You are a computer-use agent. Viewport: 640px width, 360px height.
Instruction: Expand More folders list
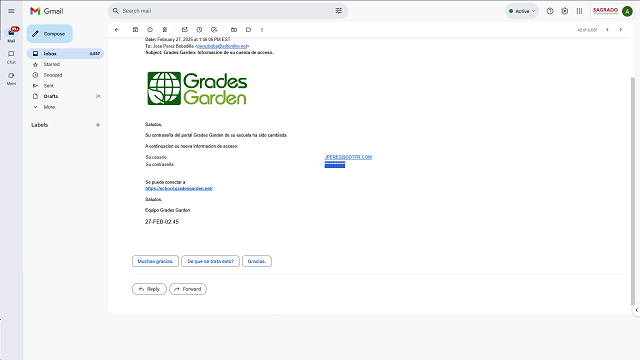65,107
